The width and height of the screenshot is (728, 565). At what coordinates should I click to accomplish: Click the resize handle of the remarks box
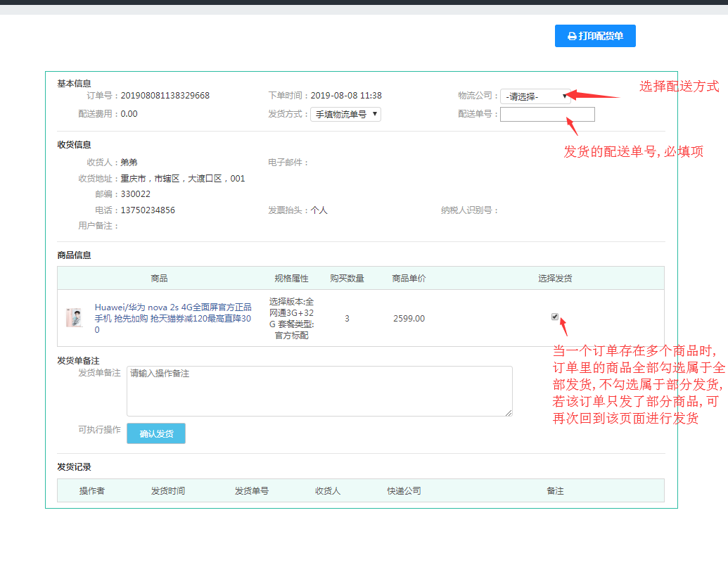click(x=509, y=412)
